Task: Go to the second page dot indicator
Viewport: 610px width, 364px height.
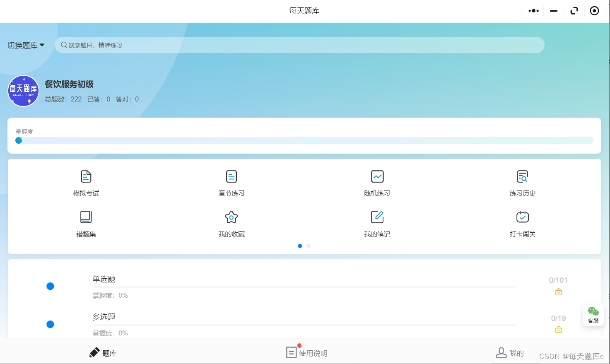Action: tap(309, 246)
